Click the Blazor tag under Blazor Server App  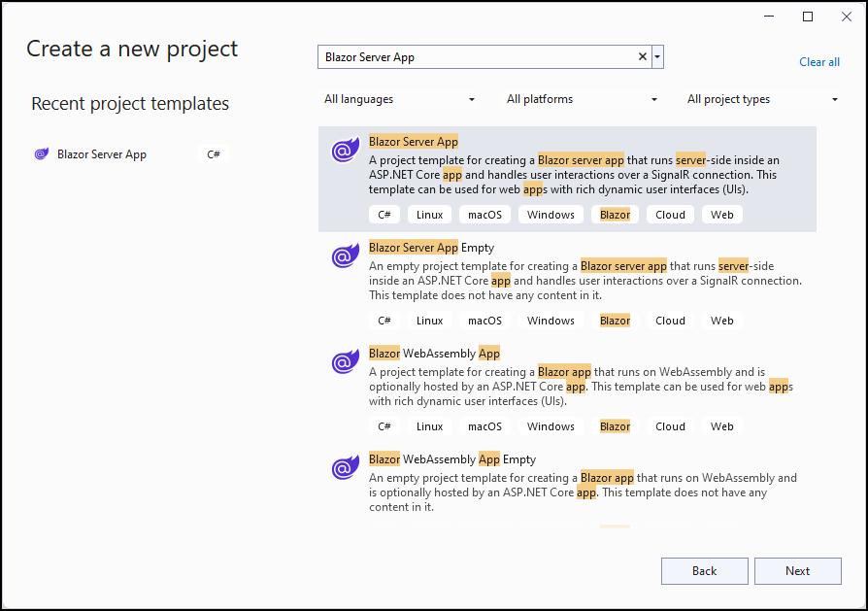(x=615, y=214)
